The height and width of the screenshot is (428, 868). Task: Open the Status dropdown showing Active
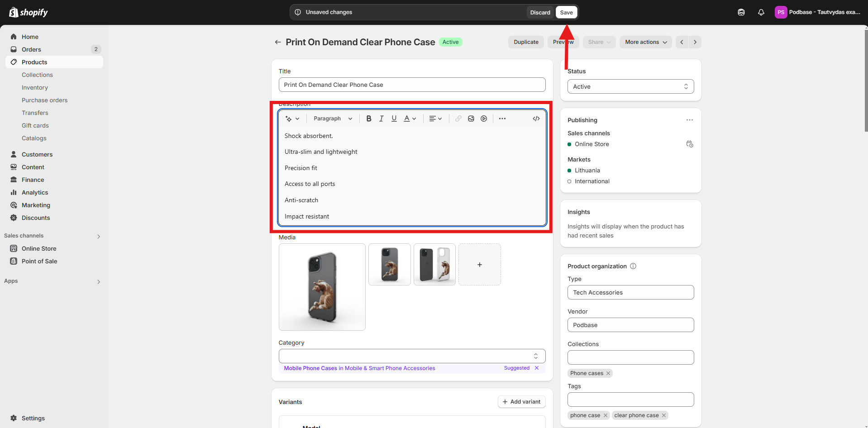(x=630, y=86)
